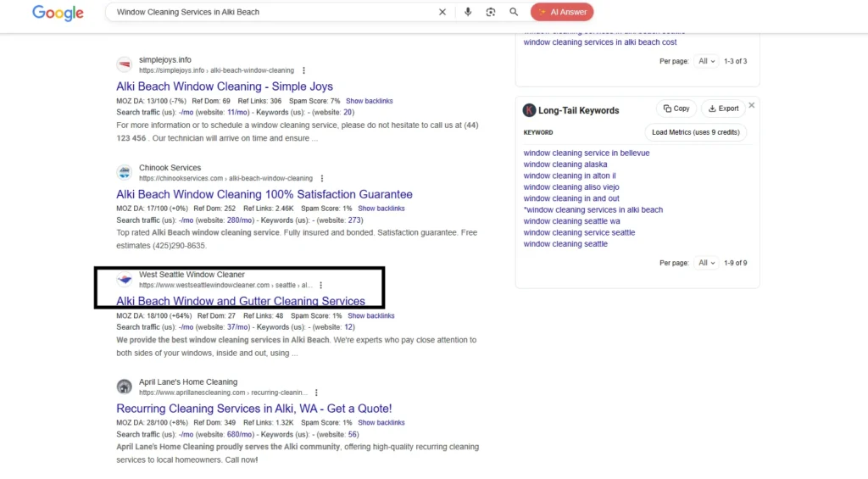Click 37/mo website traffic for West Seattle
868x479 pixels.
[x=238, y=327]
